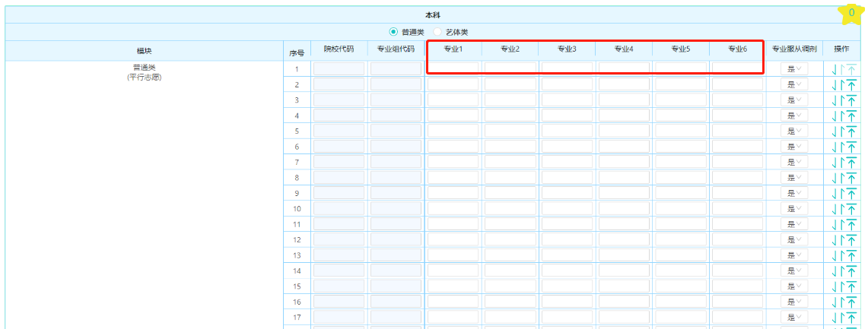868x329 pixels.
Task: Click the 专业1 input field in row 2
Action: 453,84
